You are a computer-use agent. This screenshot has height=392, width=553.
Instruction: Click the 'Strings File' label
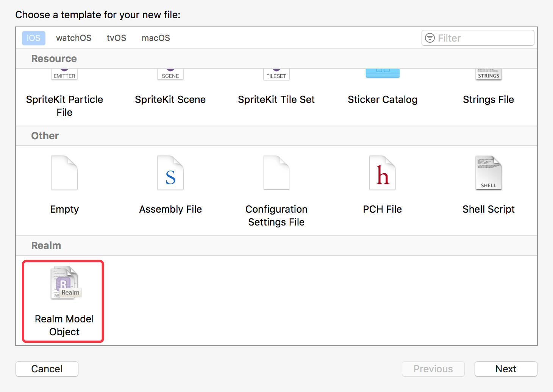[489, 100]
